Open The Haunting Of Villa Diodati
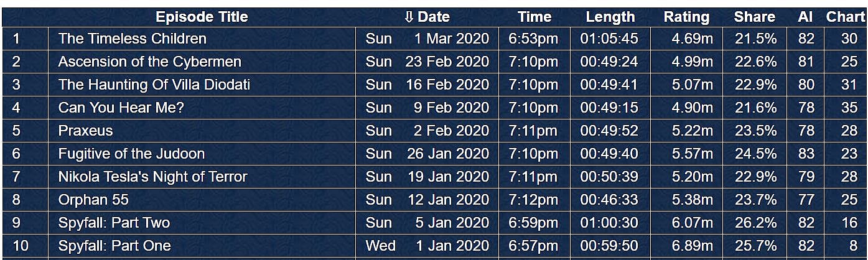 pyautogui.click(x=154, y=85)
